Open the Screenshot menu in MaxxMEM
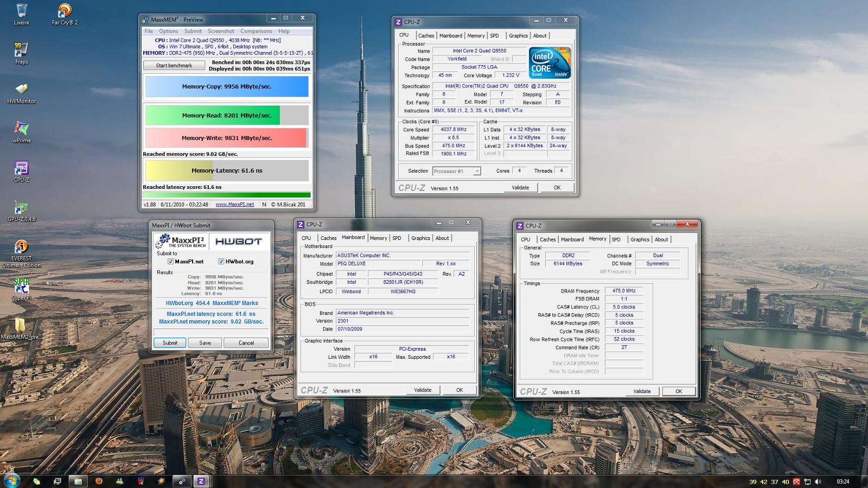The image size is (868, 488). pyautogui.click(x=221, y=31)
